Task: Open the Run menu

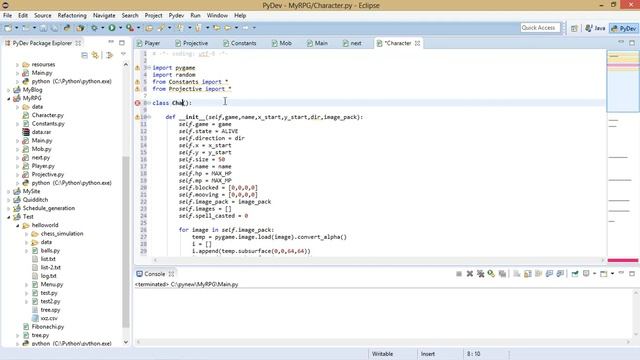Action: coord(196,16)
